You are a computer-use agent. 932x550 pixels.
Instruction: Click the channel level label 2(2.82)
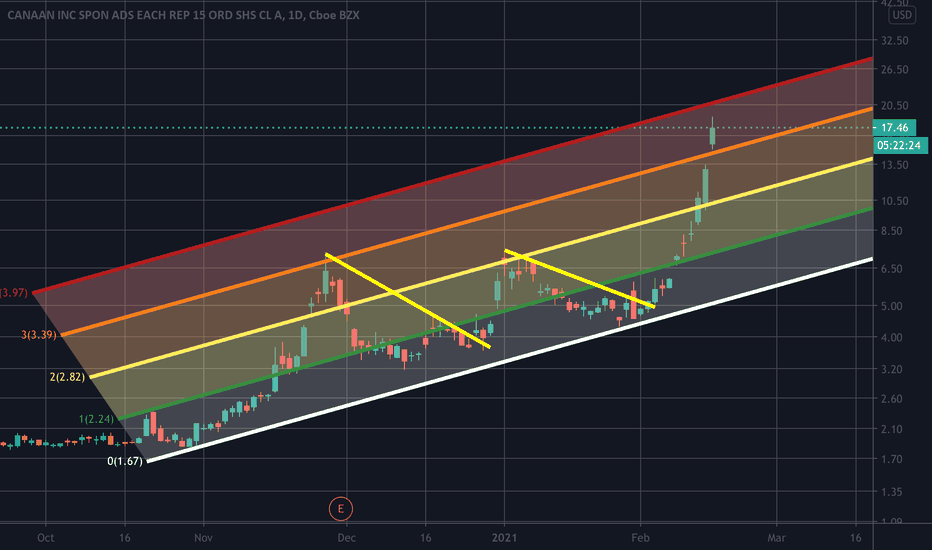pos(67,376)
